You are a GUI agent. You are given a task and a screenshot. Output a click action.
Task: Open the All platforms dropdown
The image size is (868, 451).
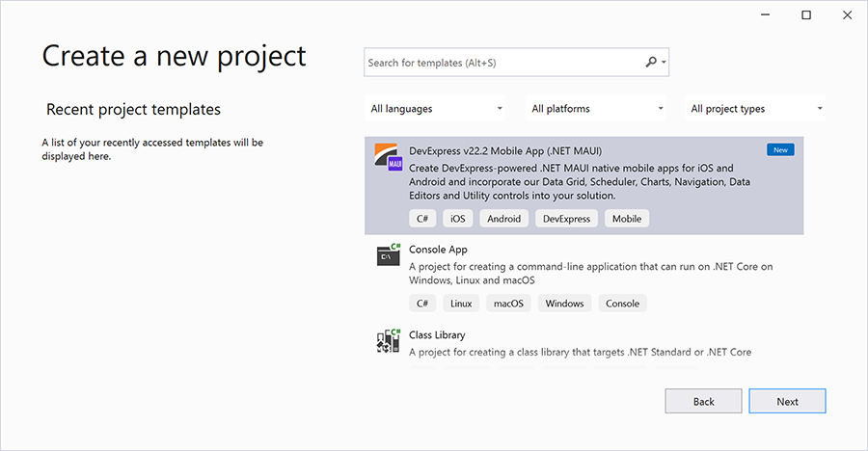tap(596, 108)
